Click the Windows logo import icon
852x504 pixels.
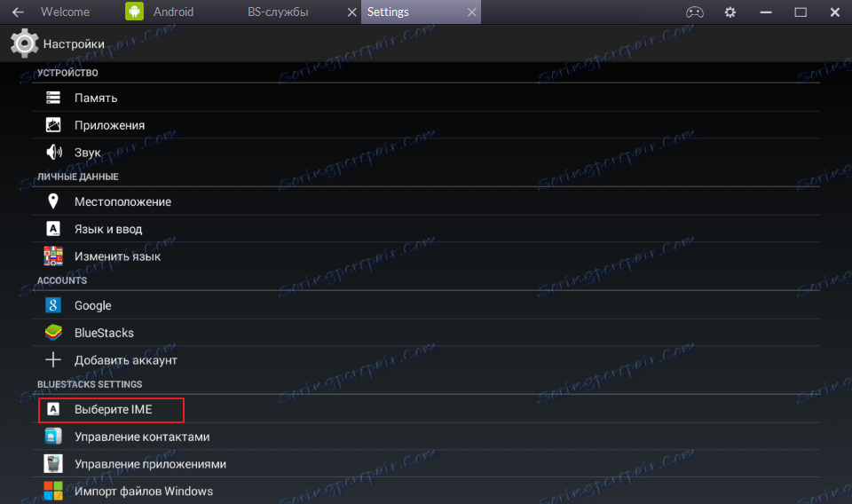53,491
